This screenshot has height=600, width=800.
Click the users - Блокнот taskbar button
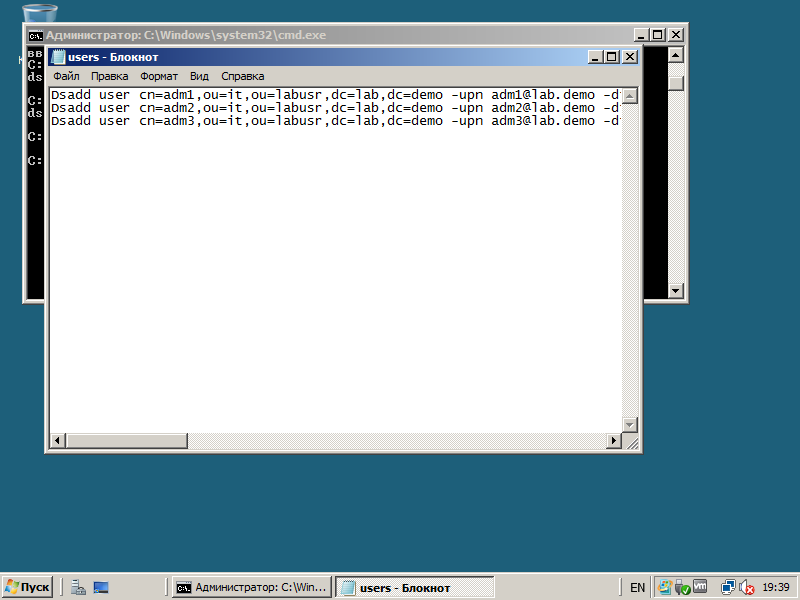[x=414, y=587]
